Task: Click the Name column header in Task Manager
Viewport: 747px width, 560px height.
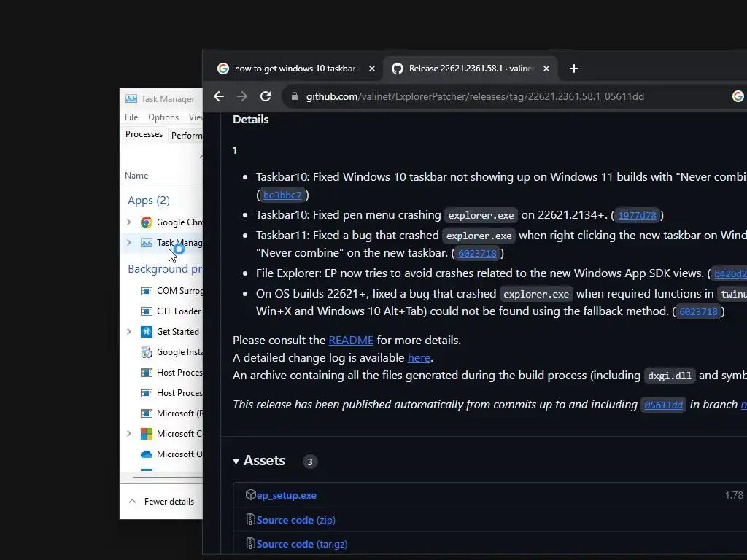Action: [x=136, y=176]
